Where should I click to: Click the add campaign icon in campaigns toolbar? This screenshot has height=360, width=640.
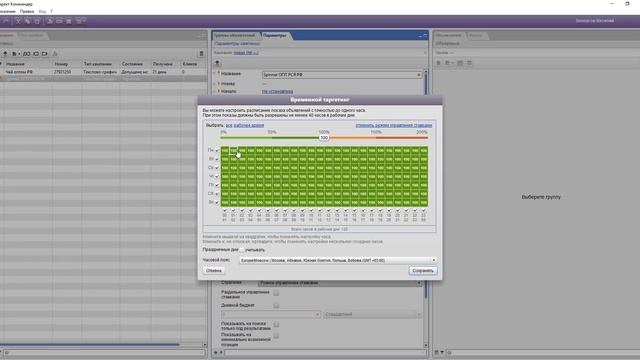[x=15, y=53]
